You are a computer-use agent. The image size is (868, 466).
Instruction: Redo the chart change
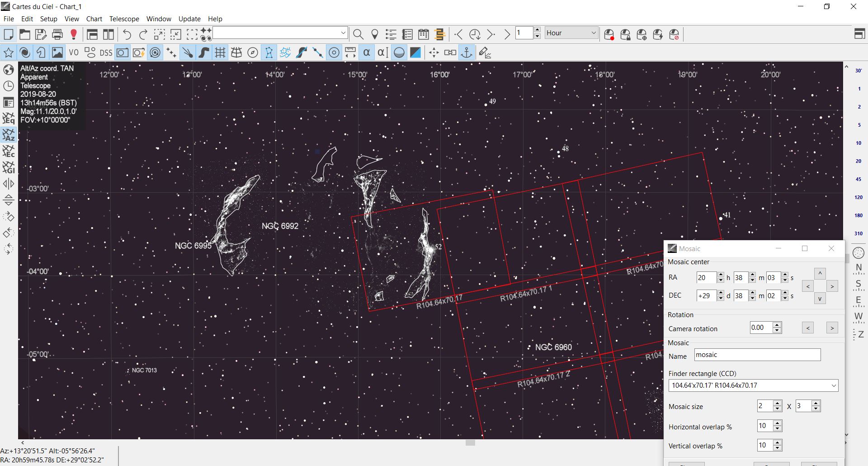click(x=143, y=34)
